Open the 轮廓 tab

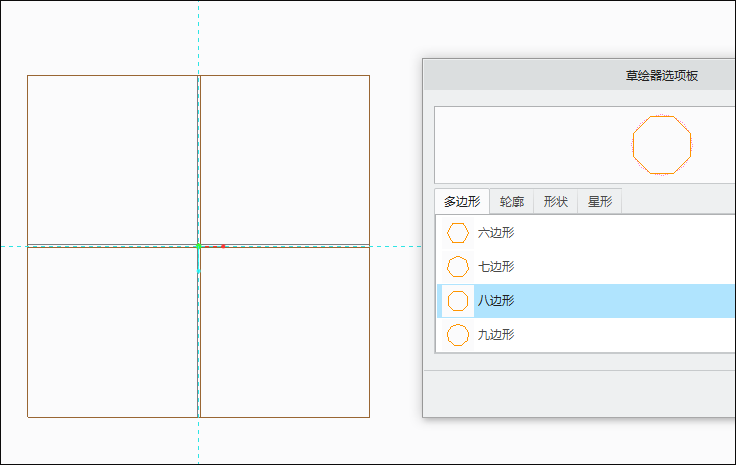click(512, 201)
